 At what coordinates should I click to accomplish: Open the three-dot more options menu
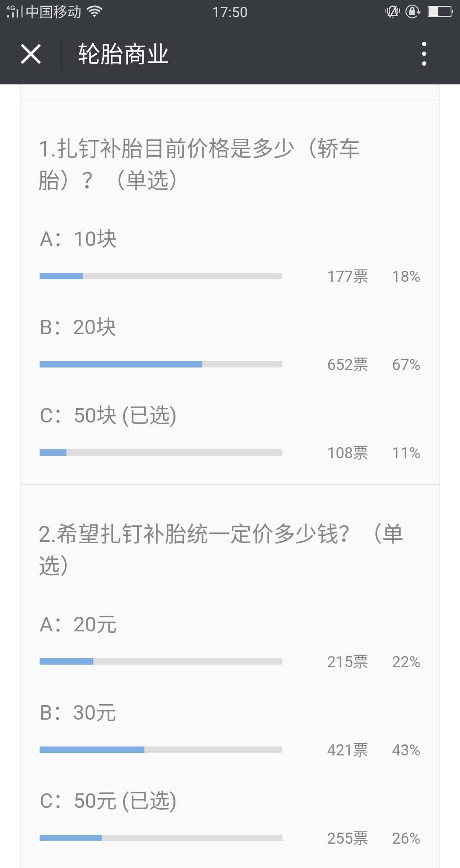pos(424,54)
